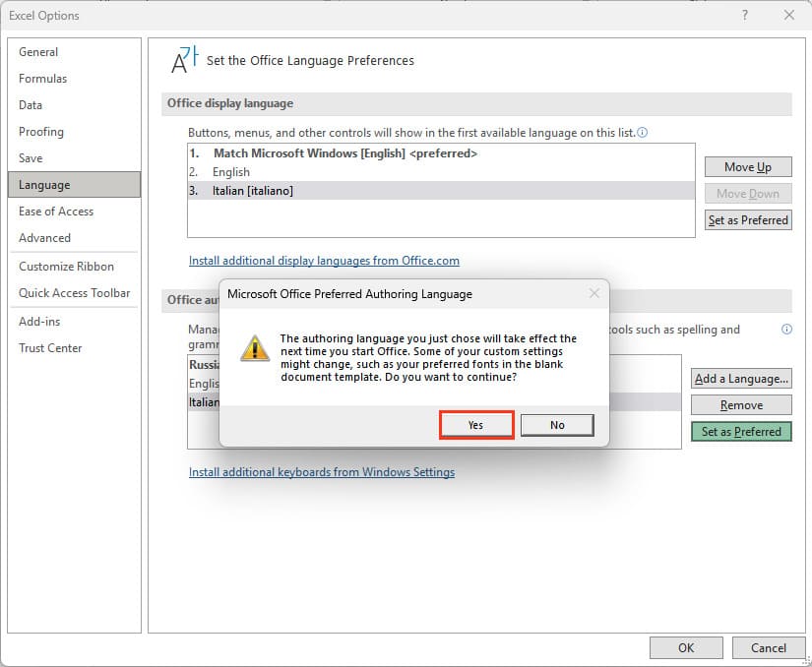
Task: Close the Preferred Authoring Language dialog
Action: (x=593, y=293)
